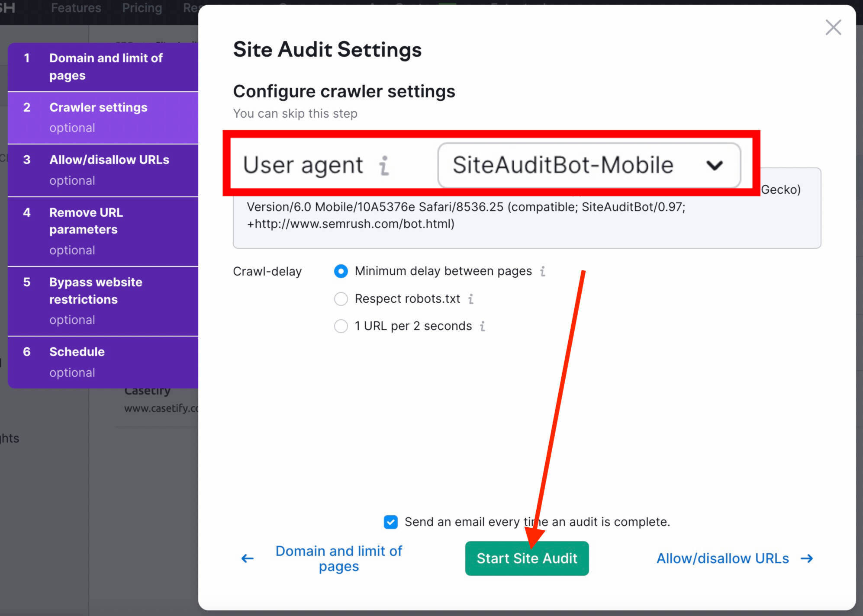
Task: Go back to Domain and limit of pages link
Action: 338,558
